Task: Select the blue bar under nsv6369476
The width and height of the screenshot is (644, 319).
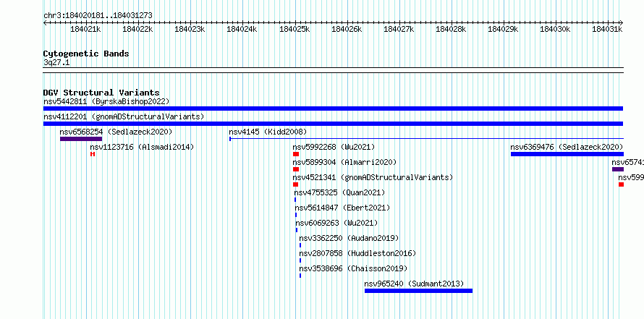Action: click(x=567, y=154)
